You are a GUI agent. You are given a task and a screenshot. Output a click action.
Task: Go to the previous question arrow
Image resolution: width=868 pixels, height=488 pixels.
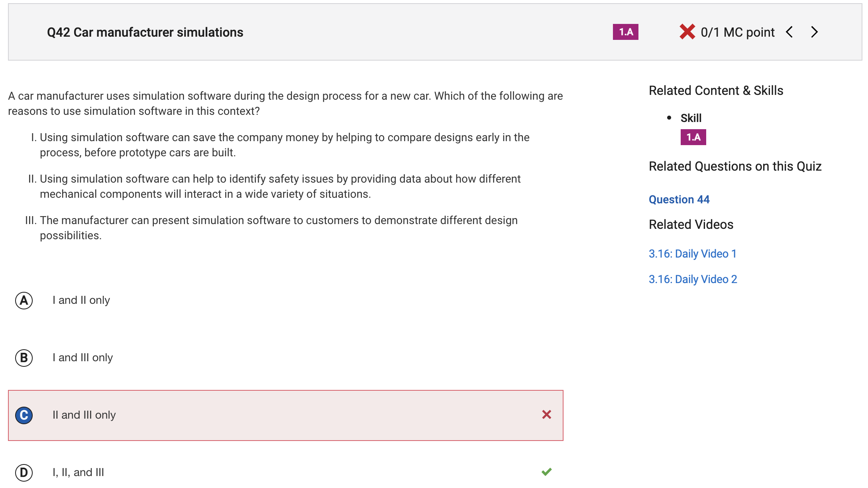(789, 32)
